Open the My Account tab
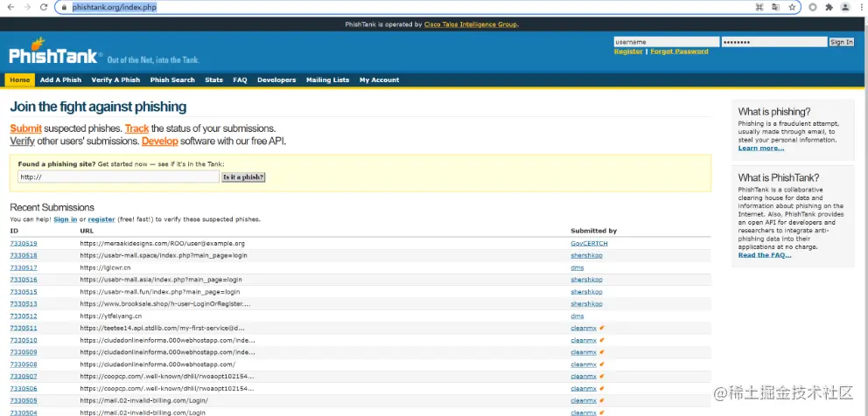The width and height of the screenshot is (868, 416). pyautogui.click(x=379, y=80)
